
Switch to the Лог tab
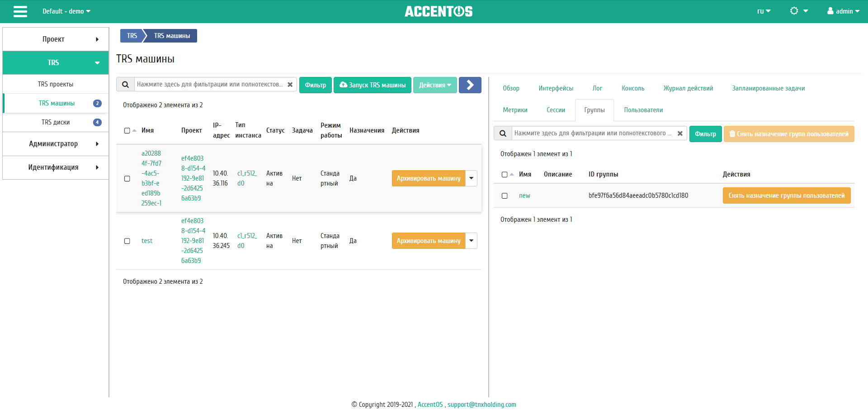(x=597, y=88)
